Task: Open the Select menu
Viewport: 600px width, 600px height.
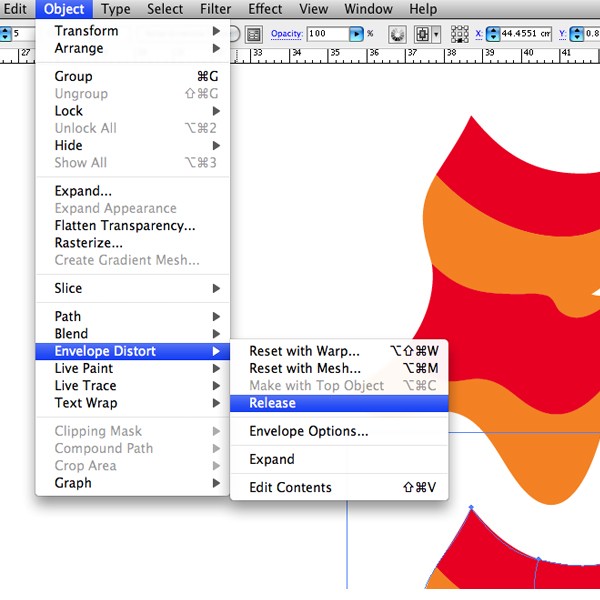Action: click(x=165, y=9)
